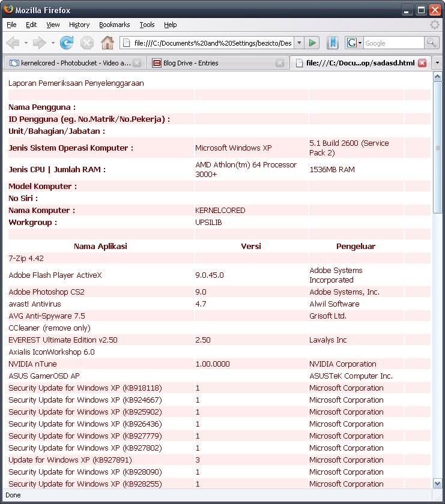445x504 pixels.
Task: Click the '7-Zip 4.42' row
Action: [x=219, y=258]
